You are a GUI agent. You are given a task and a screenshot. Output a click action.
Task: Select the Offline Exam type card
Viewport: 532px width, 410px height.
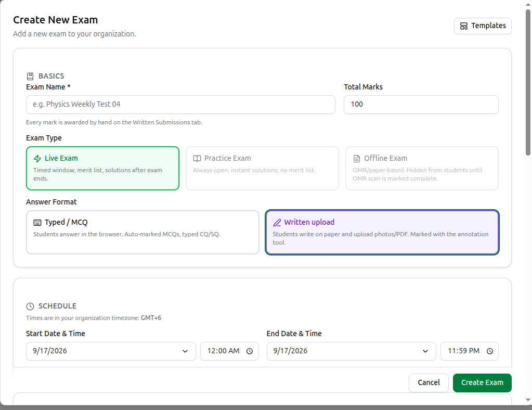(422, 169)
